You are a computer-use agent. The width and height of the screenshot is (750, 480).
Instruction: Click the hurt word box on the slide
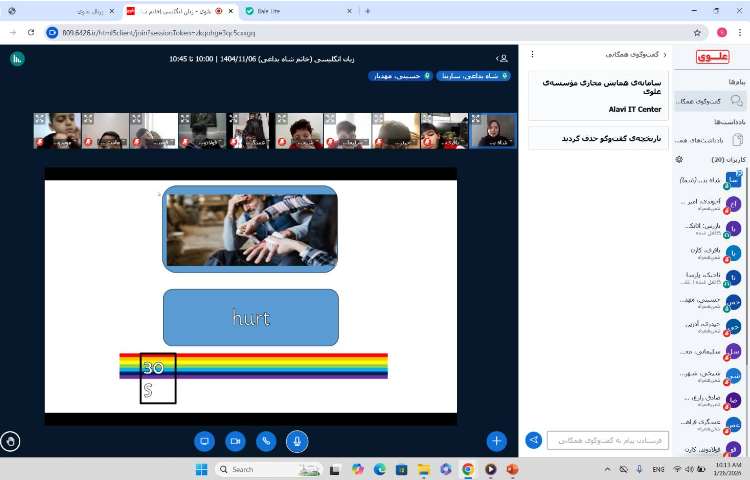[x=250, y=317]
